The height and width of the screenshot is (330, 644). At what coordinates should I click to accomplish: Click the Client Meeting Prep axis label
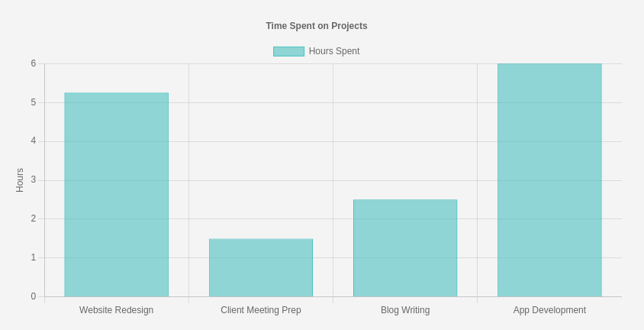(261, 310)
